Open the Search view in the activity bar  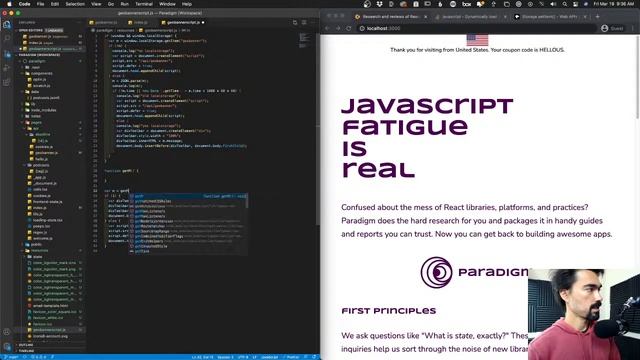pyautogui.click(x=7, y=38)
